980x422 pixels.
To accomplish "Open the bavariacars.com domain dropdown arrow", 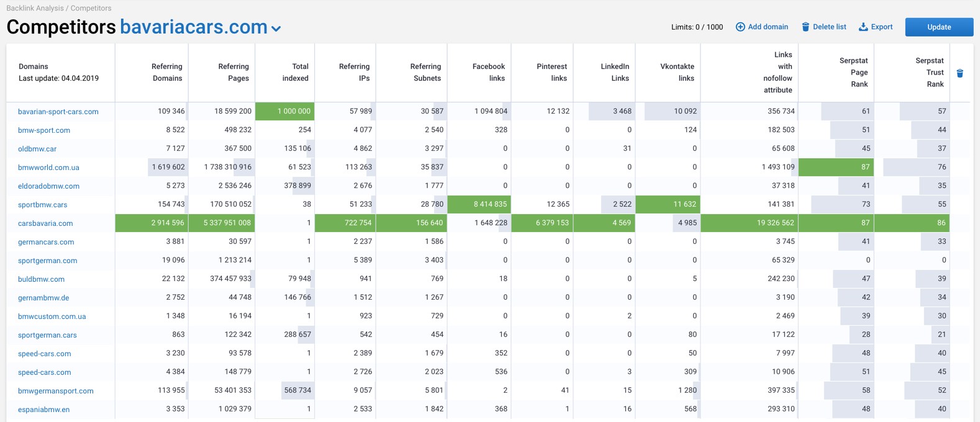I will pyautogui.click(x=276, y=29).
